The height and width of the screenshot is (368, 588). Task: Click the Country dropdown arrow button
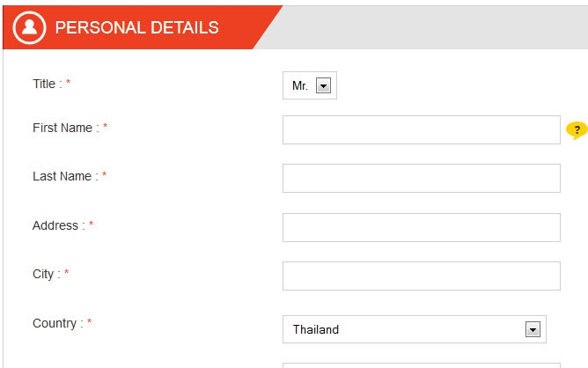point(533,329)
